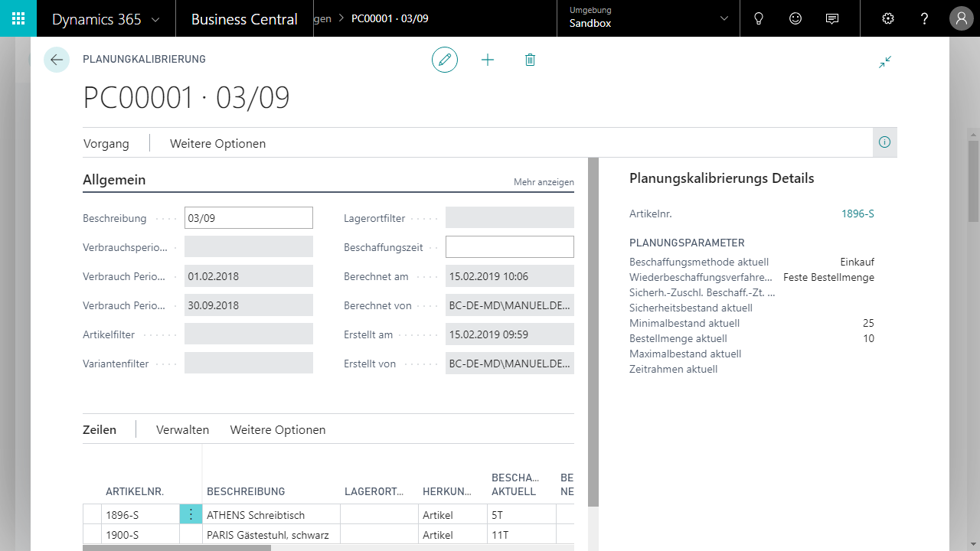Open Weitere Optionen in Zeilen section
The width and height of the screenshot is (980, 551).
pos(278,429)
